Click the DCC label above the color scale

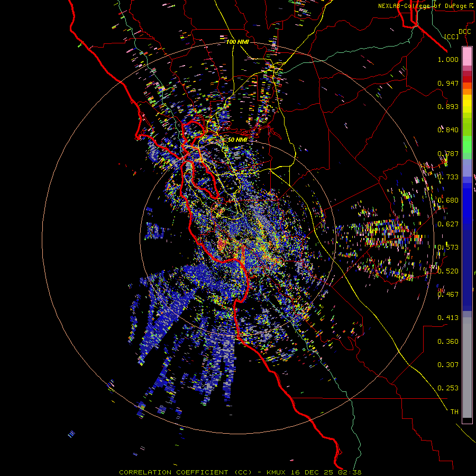click(x=464, y=32)
